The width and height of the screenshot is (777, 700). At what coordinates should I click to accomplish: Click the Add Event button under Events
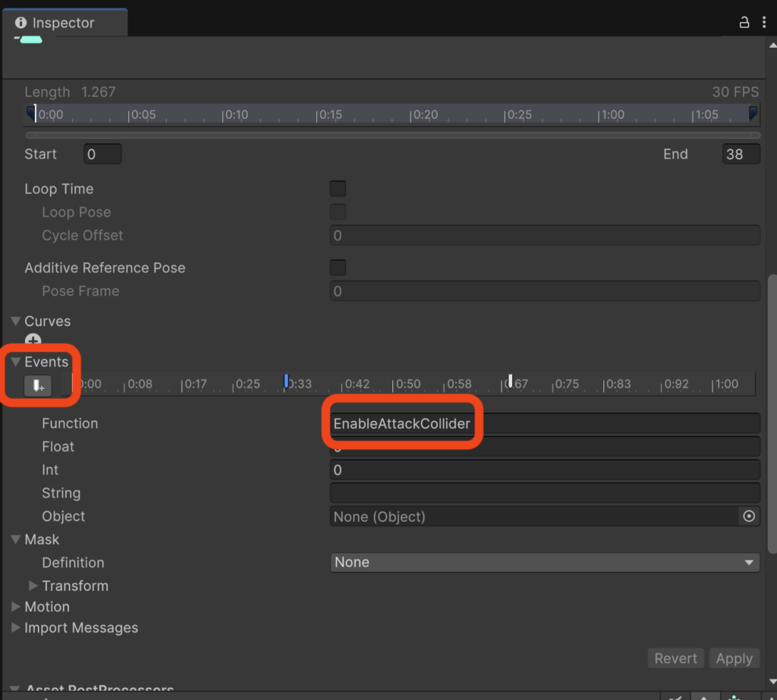pyautogui.click(x=38, y=386)
